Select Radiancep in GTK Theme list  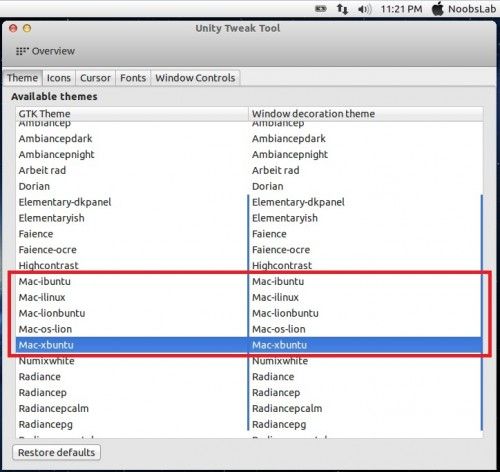tap(132, 393)
